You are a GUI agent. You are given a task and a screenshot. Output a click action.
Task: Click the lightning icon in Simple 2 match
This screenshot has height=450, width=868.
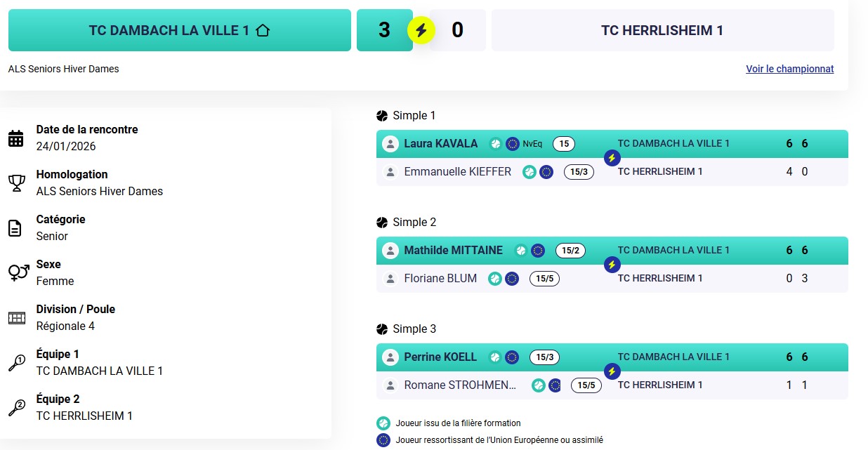pos(612,265)
